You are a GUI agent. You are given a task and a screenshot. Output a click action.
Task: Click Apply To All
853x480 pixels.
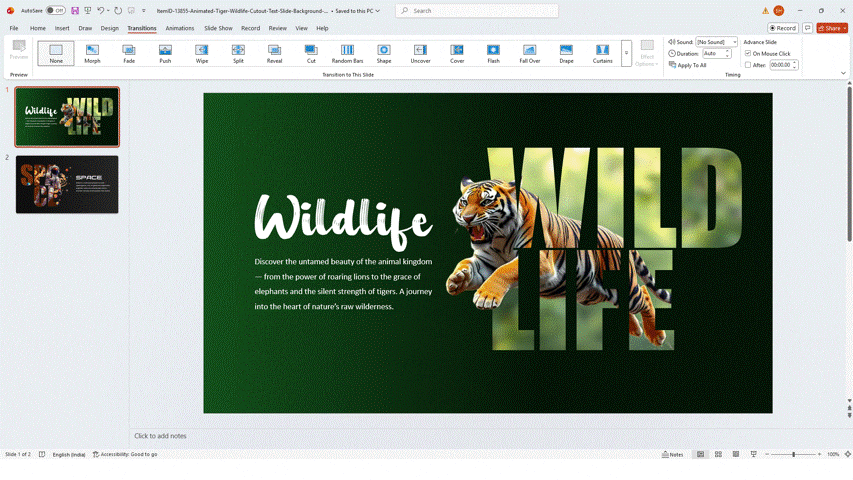coord(688,65)
